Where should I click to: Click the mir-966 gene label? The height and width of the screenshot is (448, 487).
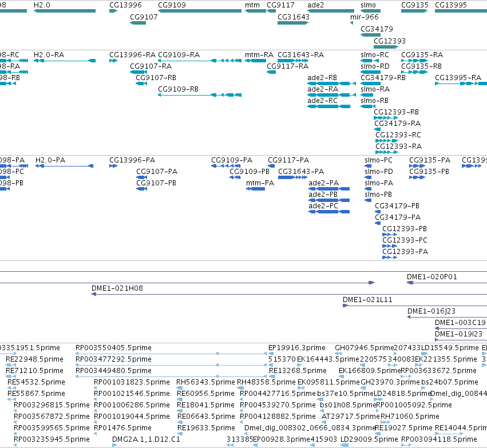pos(365,17)
